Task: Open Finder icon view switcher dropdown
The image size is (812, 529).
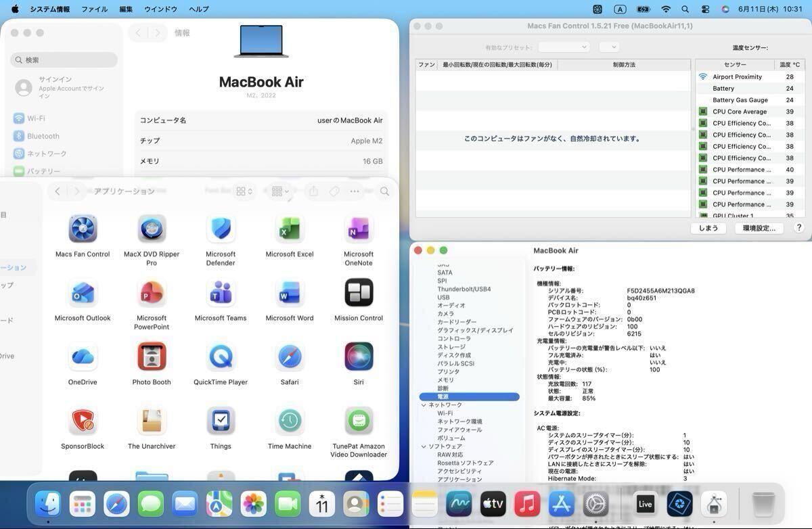Action: click(244, 191)
